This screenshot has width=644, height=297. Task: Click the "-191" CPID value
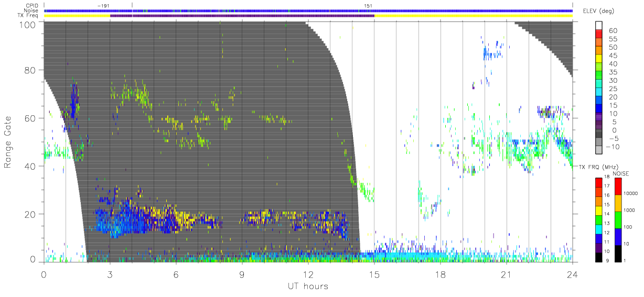coord(103,6)
